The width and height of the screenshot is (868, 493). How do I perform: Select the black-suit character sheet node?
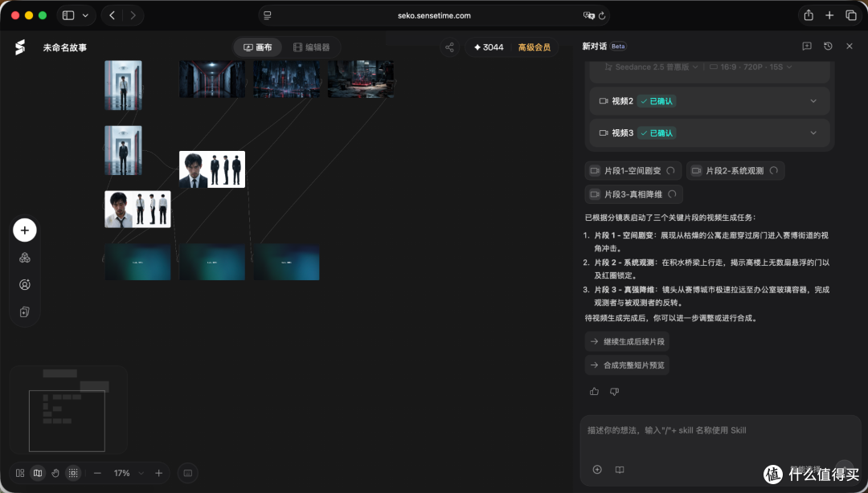[212, 169]
